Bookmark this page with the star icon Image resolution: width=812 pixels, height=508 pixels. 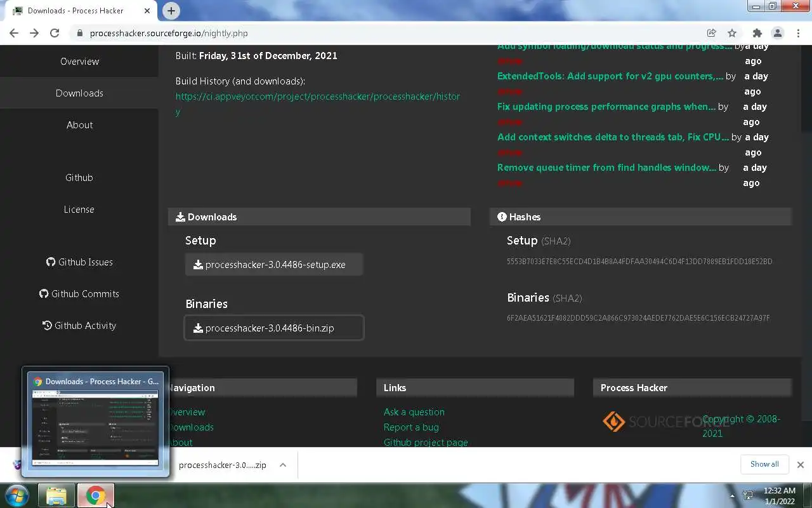[732, 33]
